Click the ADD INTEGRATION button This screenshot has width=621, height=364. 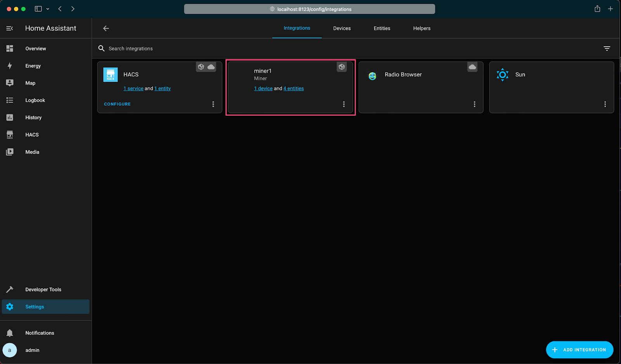[x=579, y=350]
